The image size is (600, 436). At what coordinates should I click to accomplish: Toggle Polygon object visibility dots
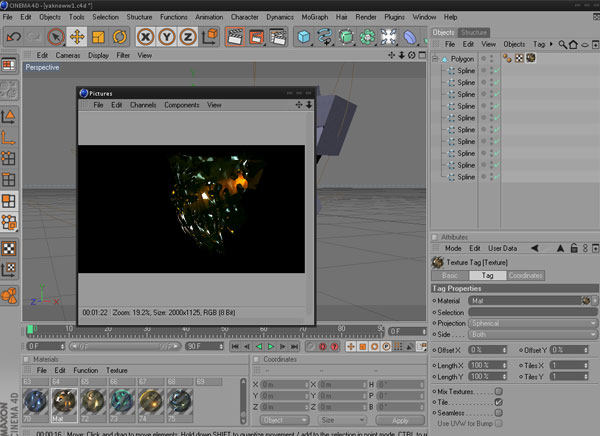[492, 59]
